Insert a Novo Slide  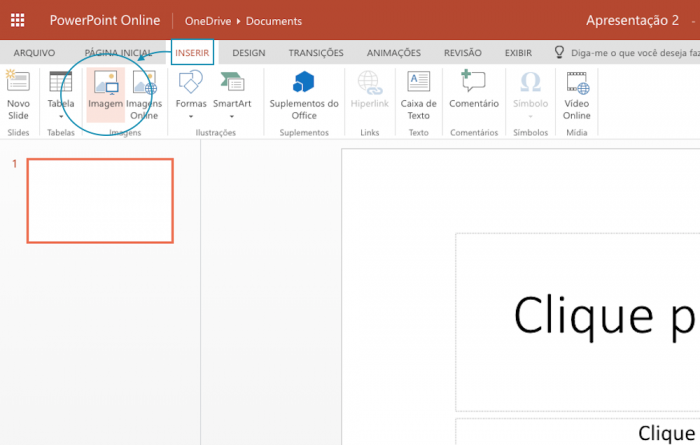tap(18, 96)
